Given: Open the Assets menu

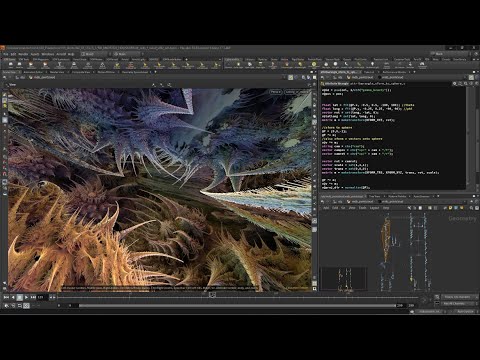Looking at the screenshot, I should pos(35,54).
